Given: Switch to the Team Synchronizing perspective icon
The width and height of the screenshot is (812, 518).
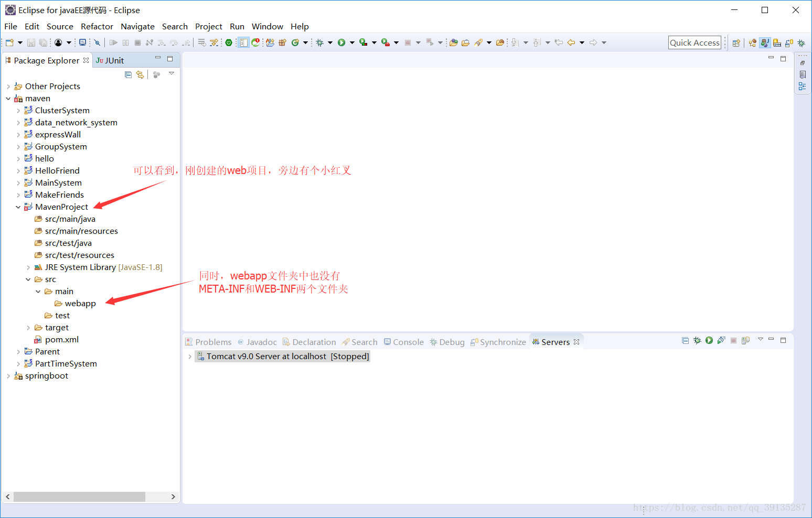Looking at the screenshot, I should [789, 43].
